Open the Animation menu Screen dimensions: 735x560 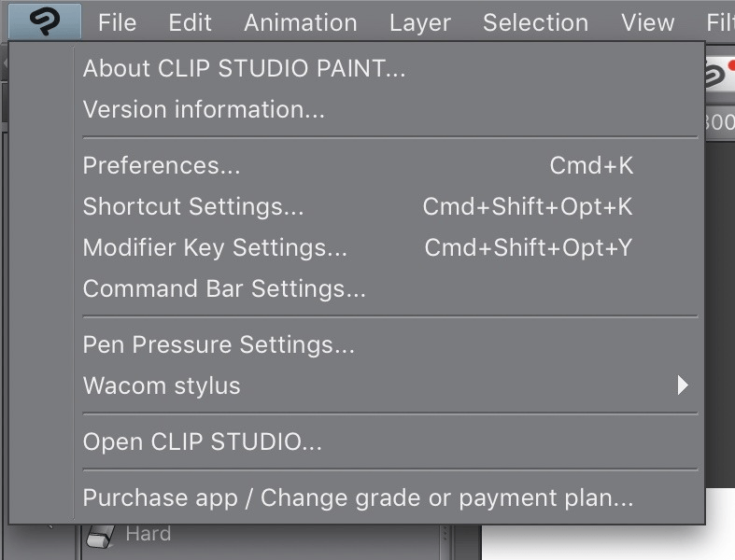[300, 21]
